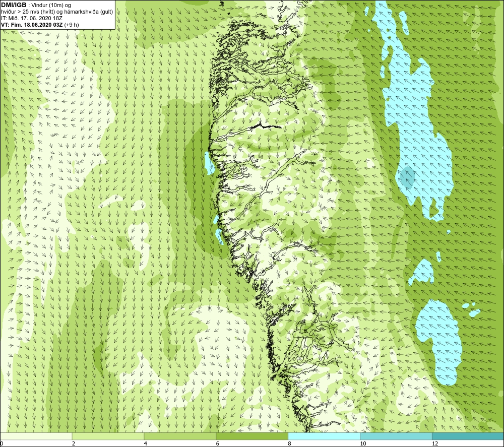Click the legend scale label '6'
The height and width of the screenshot is (447, 504).
[218, 443]
